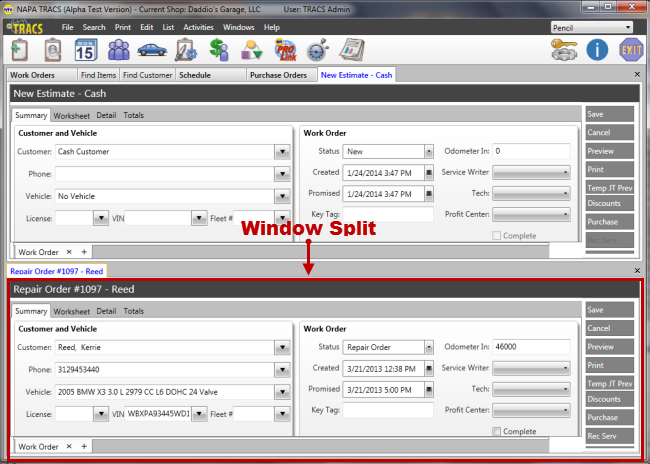Open the Totals tab in Repair Order
This screenshot has height=464, width=650.
(x=133, y=311)
